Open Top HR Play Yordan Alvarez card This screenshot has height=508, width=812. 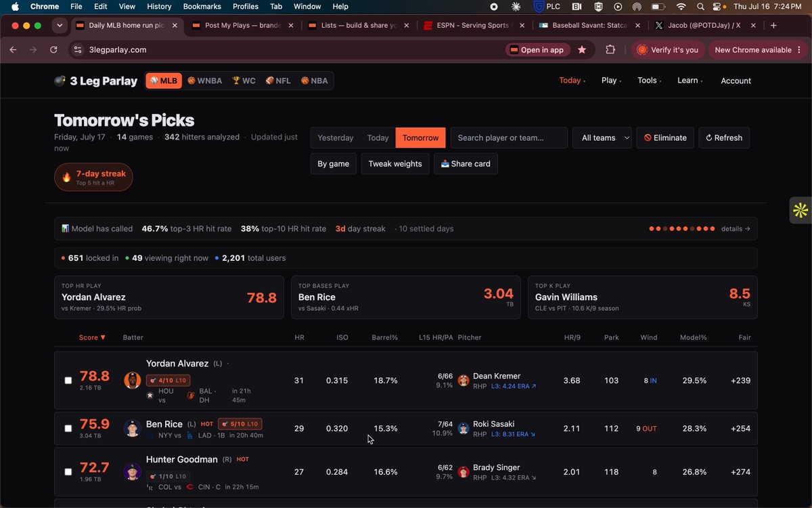pos(168,297)
